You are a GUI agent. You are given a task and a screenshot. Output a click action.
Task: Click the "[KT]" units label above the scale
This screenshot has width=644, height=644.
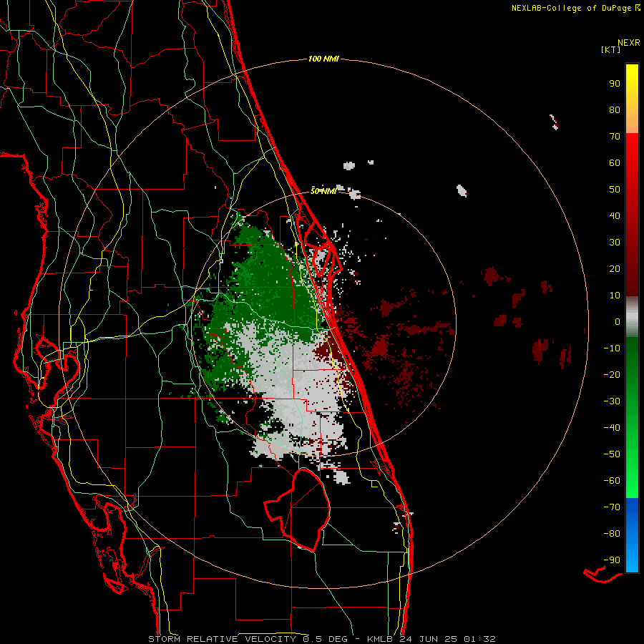[x=611, y=49]
